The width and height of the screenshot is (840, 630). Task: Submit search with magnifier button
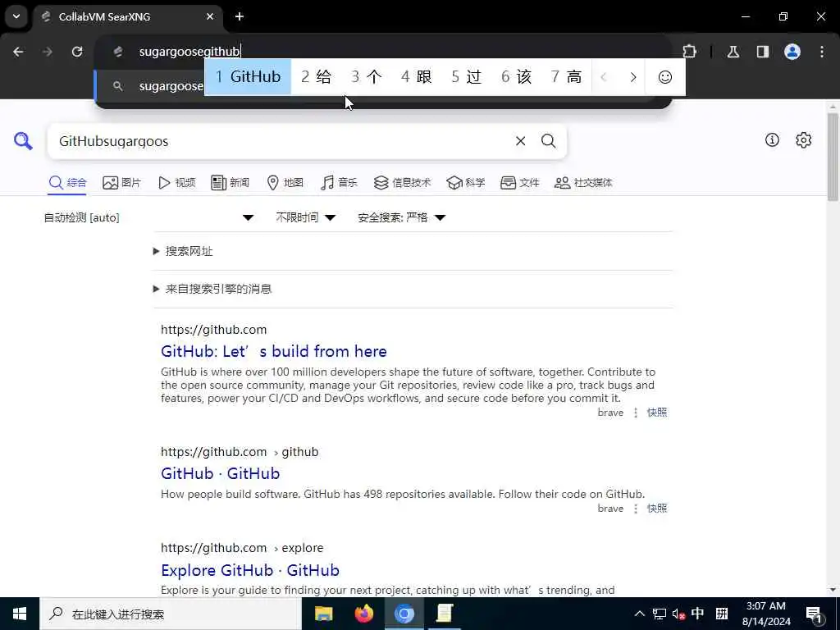(x=548, y=141)
